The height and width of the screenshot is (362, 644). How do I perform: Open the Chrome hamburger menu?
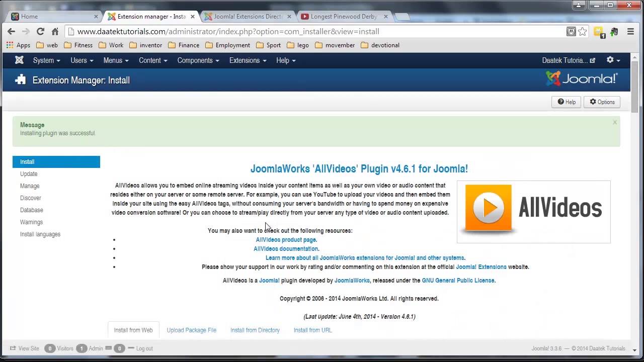pos(630,31)
